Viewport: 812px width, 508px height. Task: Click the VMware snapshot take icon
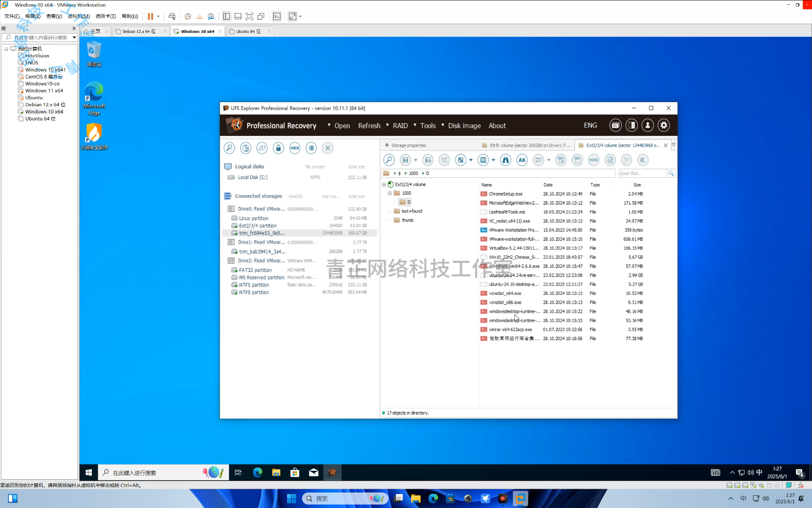187,16
